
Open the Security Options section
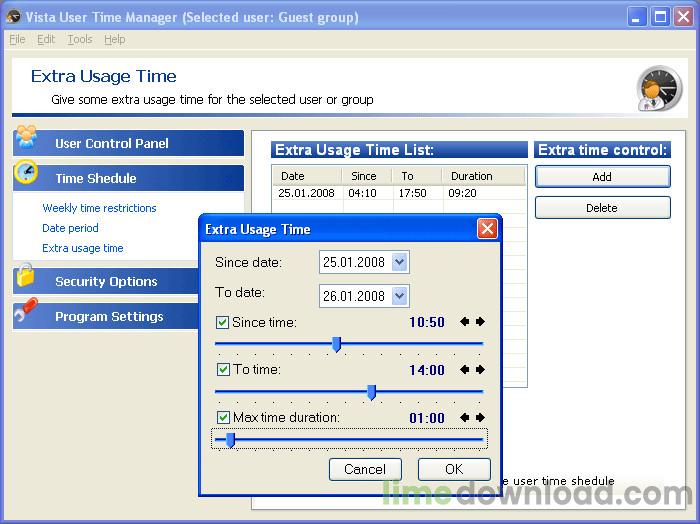tap(106, 281)
